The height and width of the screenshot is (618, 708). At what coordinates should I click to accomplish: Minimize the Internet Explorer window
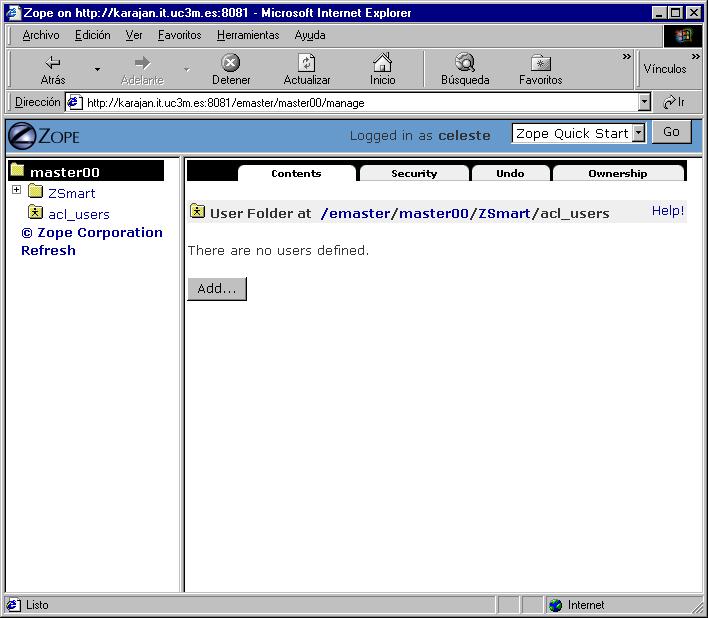click(659, 13)
